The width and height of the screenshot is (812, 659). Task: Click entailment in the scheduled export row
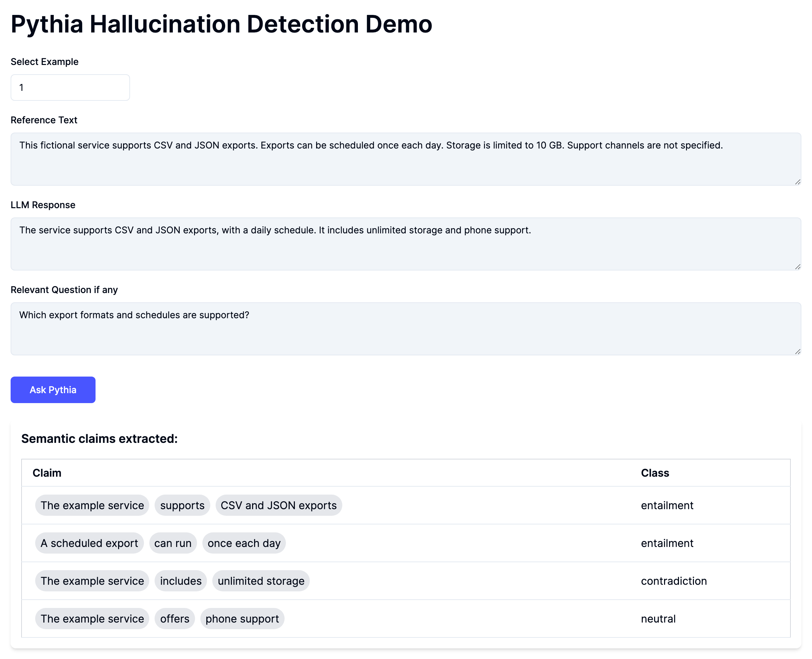[x=667, y=543]
